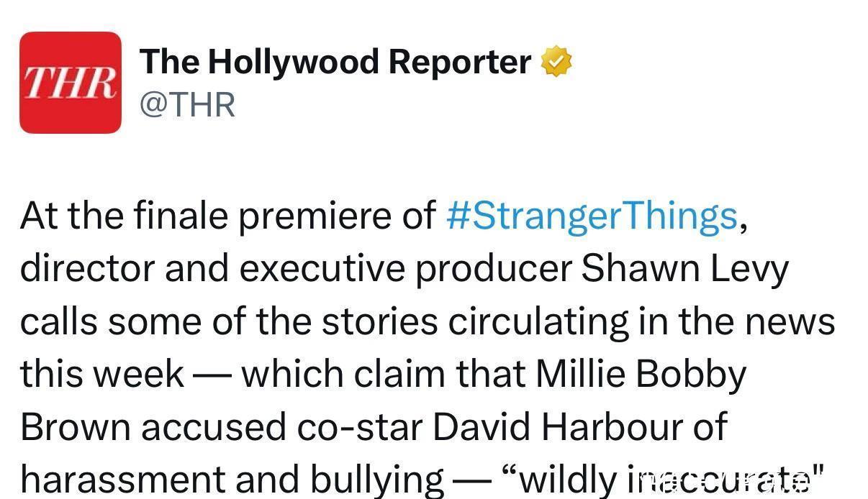This screenshot has height=499, width=868.
Task: Click the word "director" starting second line
Action: 86,269
